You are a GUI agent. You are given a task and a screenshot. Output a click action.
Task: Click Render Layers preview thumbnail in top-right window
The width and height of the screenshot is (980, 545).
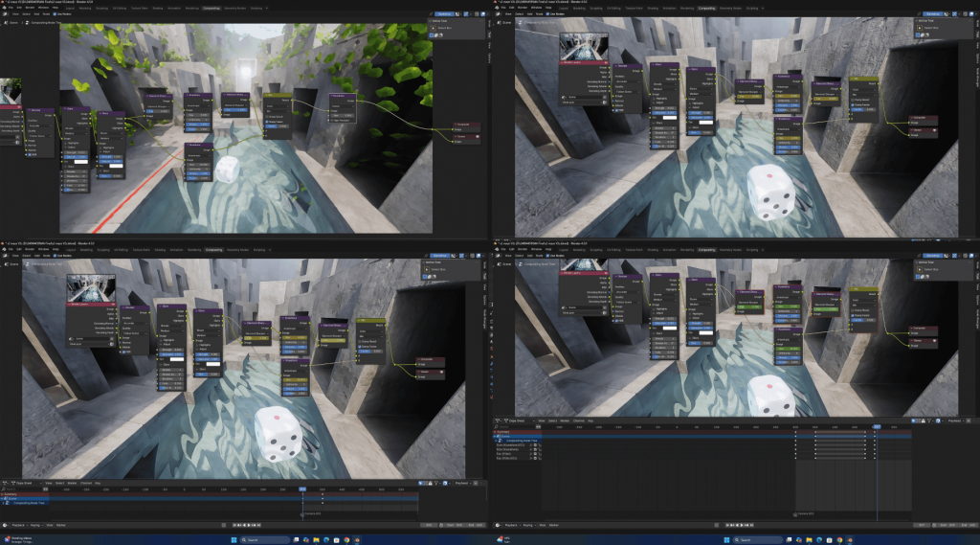click(x=583, y=46)
